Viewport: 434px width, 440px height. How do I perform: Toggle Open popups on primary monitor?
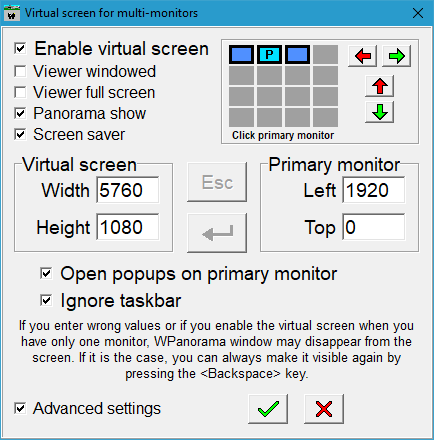[x=46, y=274]
